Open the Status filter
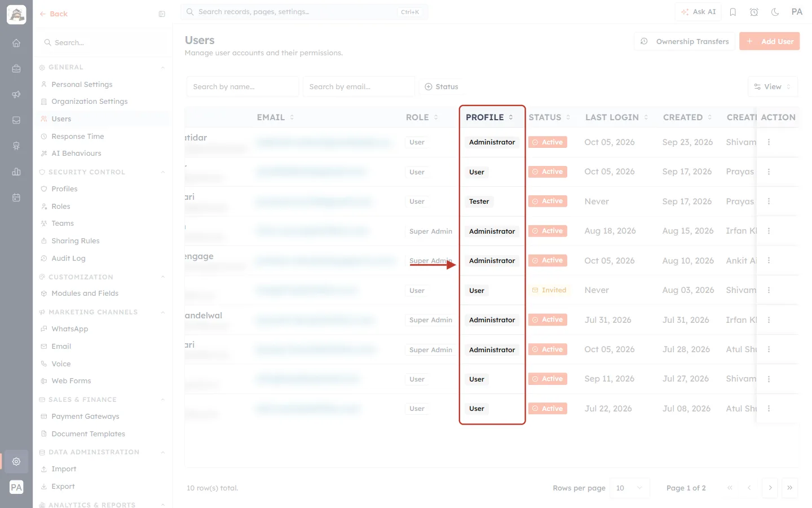This screenshot has height=508, width=812. coord(442,87)
